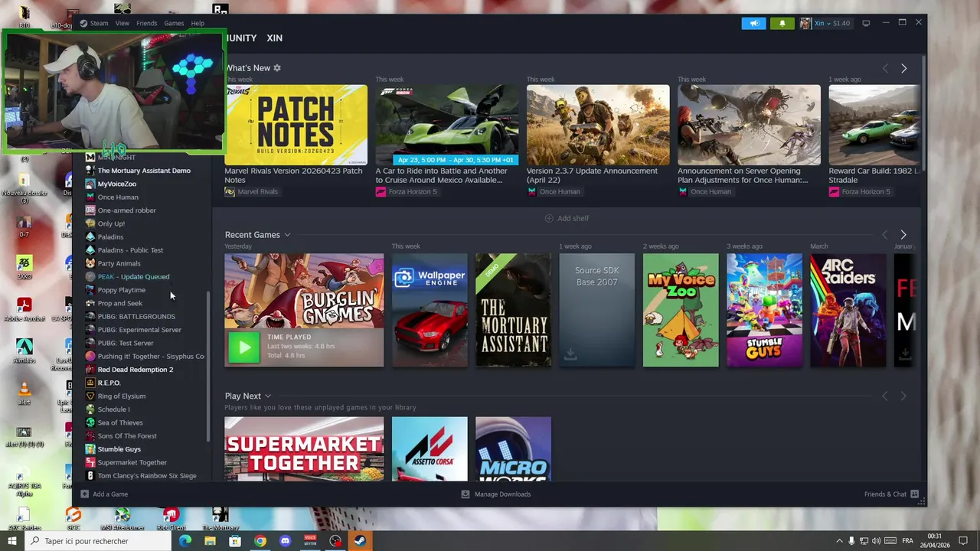Screen dimensions: 980x551
Task: Open The Mortuary Assistant demo cover
Action: click(513, 310)
